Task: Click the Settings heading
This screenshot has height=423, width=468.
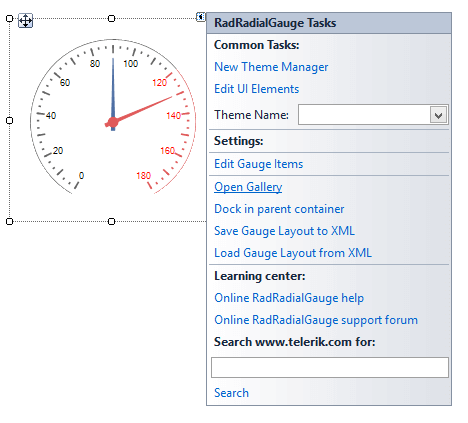Action: [239, 141]
